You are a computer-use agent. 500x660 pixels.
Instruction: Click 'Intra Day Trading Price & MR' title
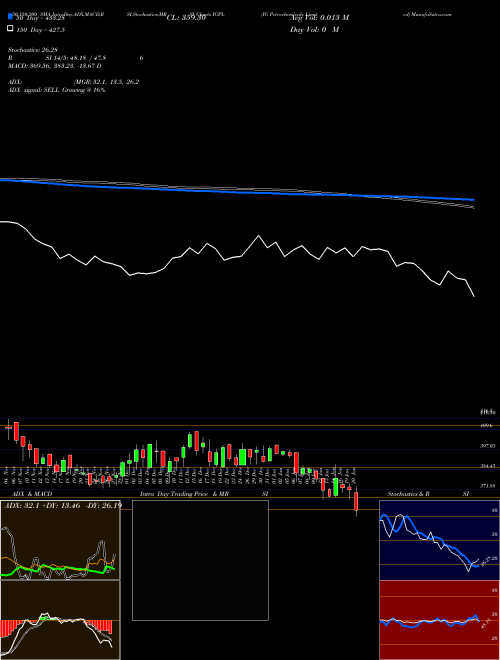click(x=184, y=494)
